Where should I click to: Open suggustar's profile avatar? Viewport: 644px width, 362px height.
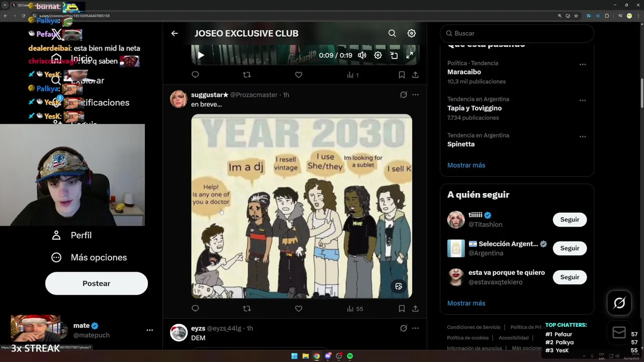pos(179,99)
